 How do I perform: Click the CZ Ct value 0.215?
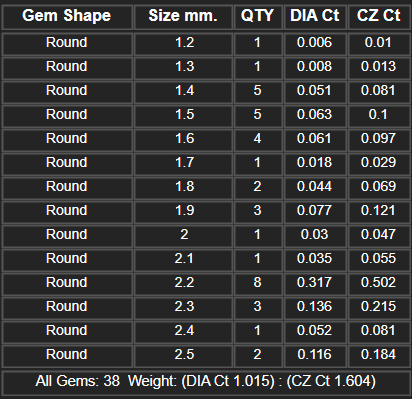tap(379, 307)
